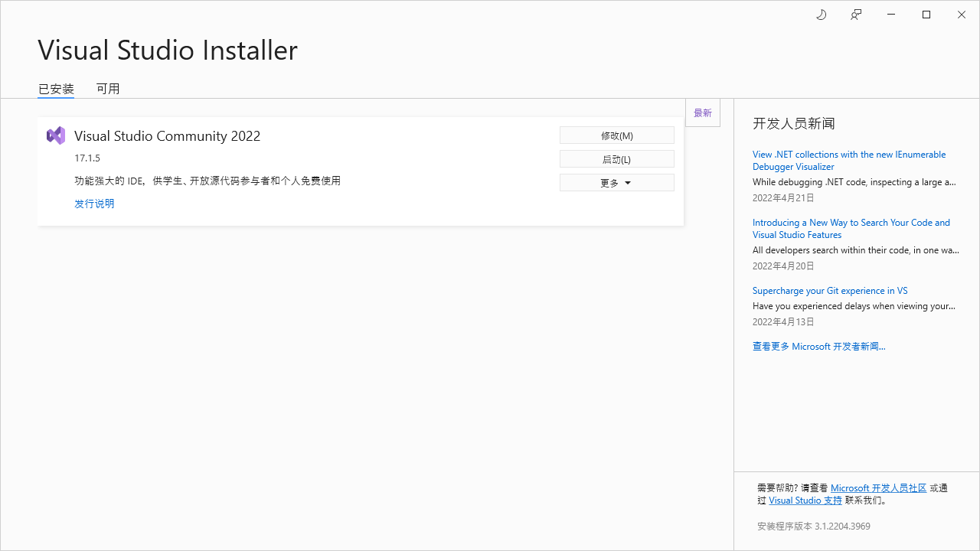
Task: Open the Visual Studio 支持 link
Action: click(x=805, y=500)
